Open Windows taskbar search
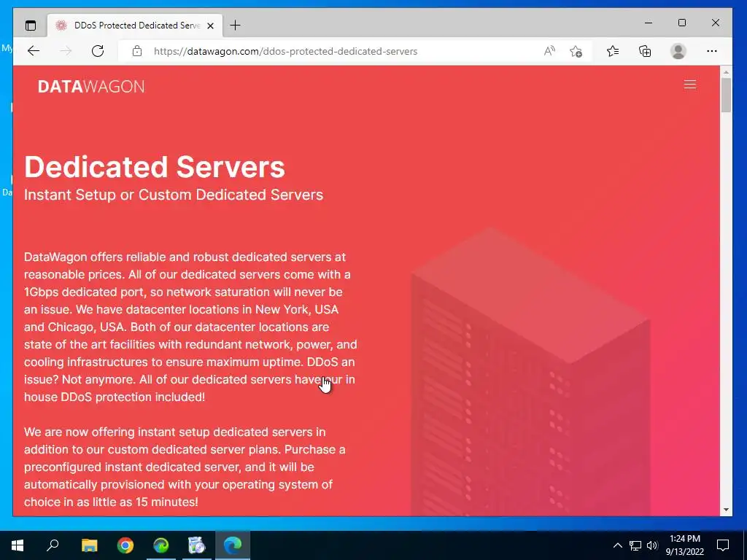 (53, 545)
